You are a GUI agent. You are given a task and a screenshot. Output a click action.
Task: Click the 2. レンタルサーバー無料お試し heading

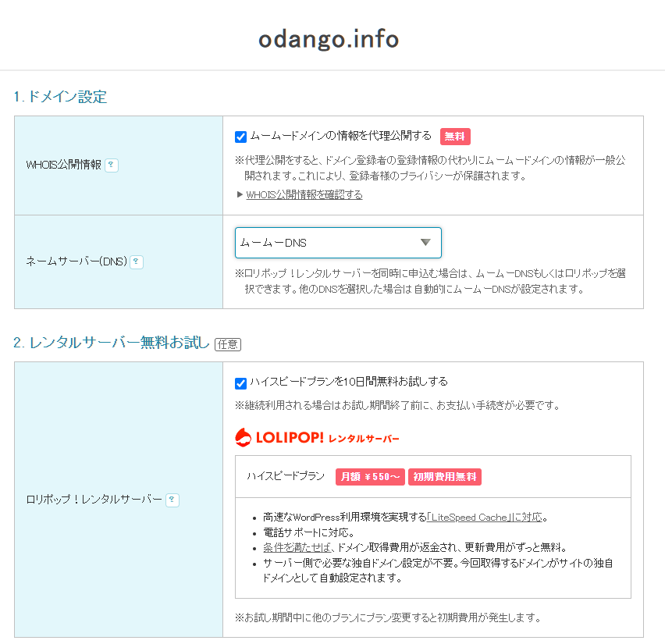tap(111, 343)
